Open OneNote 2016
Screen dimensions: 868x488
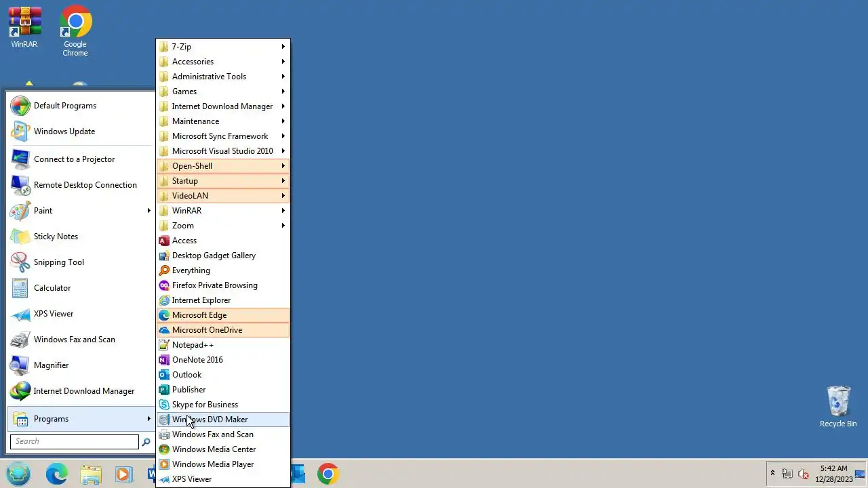223,360
